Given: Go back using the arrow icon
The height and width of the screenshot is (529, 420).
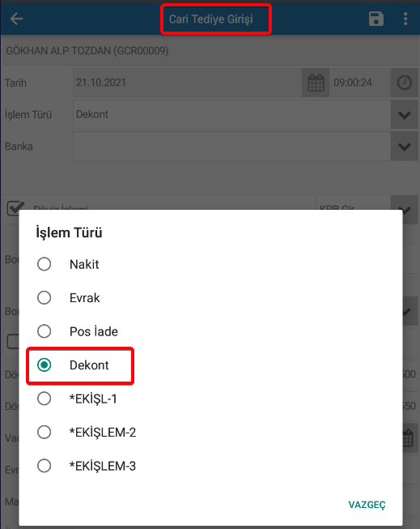Looking at the screenshot, I should (x=16, y=19).
